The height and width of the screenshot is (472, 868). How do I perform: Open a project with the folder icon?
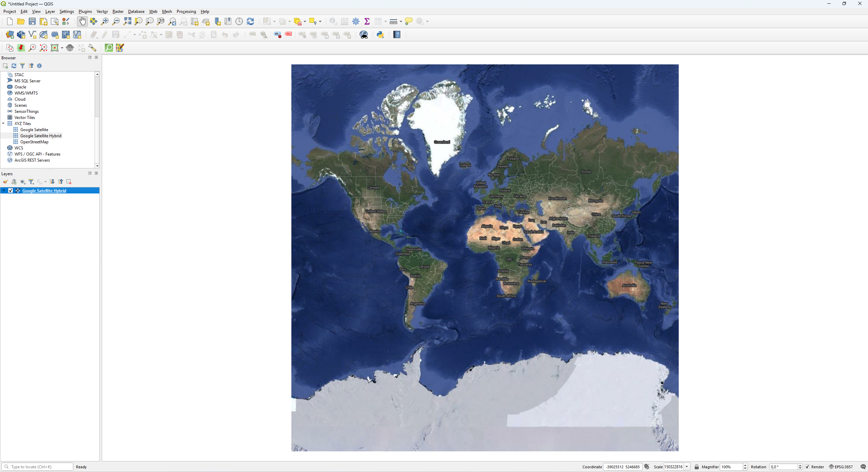tap(21, 21)
